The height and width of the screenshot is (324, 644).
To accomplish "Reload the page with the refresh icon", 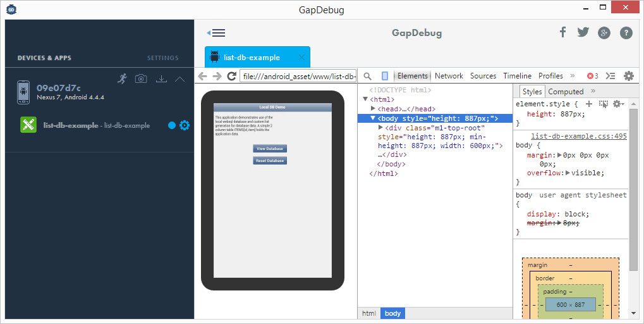I will 232,76.
